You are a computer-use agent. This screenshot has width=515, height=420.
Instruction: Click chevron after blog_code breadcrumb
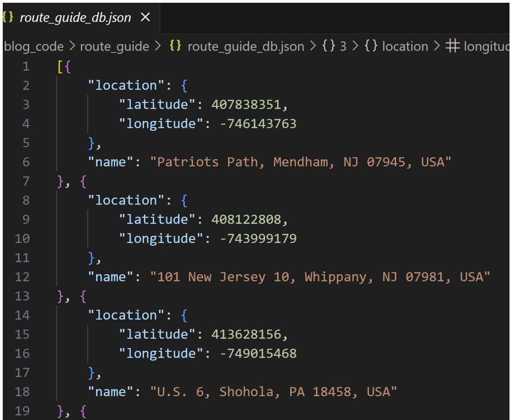coord(72,46)
